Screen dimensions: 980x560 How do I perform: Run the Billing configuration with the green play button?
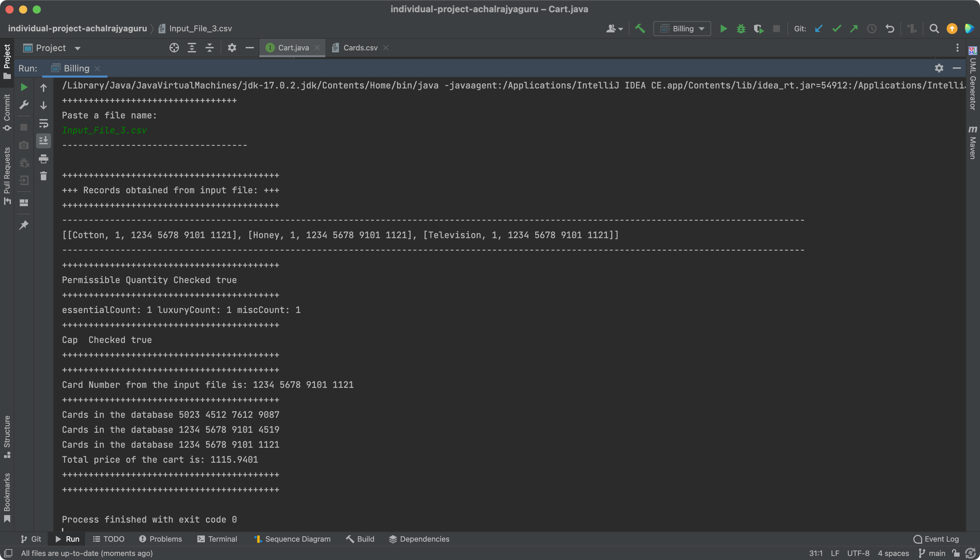[x=723, y=29]
